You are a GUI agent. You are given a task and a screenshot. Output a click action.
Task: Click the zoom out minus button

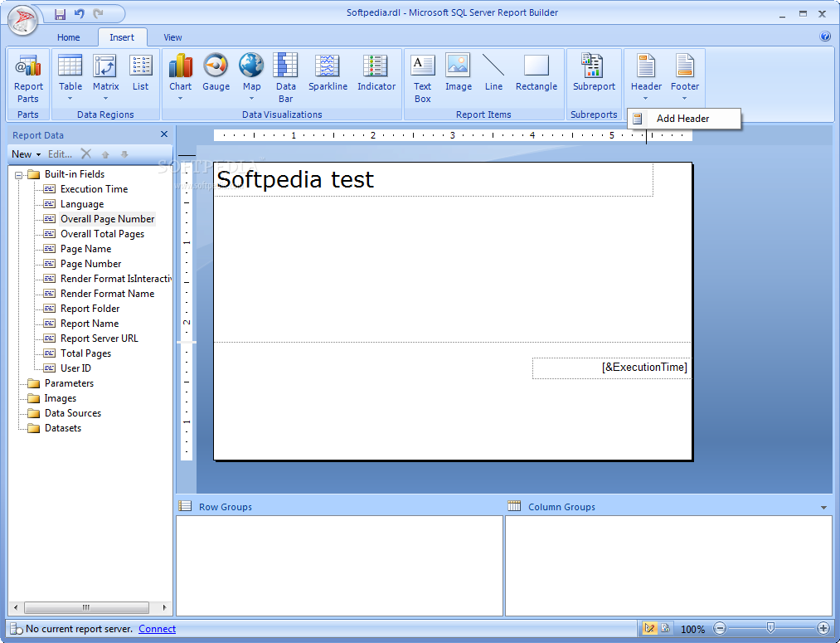tap(720, 628)
